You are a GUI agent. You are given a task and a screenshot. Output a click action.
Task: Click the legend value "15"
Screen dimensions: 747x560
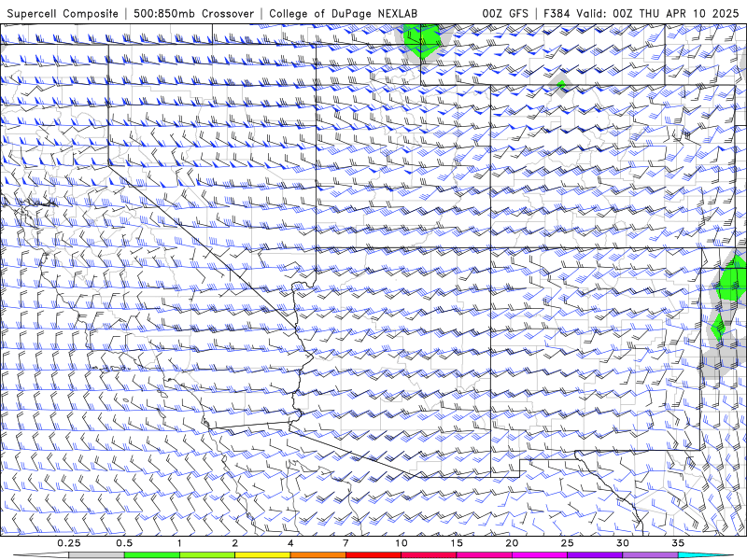pos(457,543)
